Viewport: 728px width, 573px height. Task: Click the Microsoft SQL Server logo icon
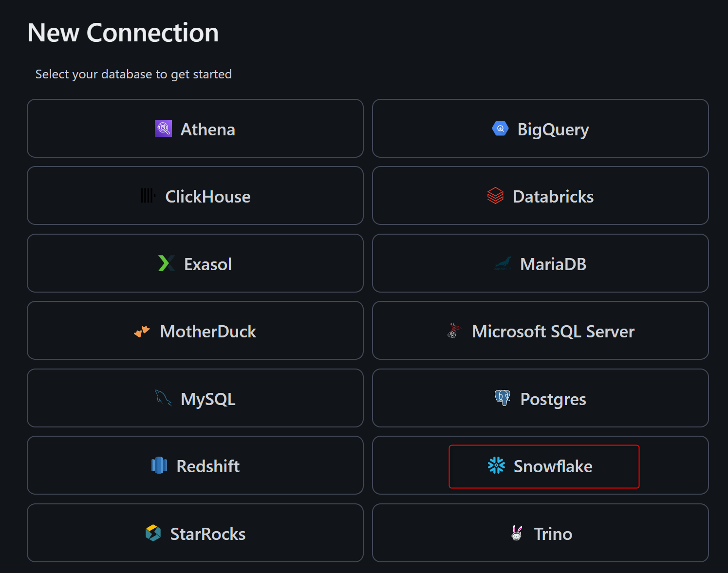point(454,331)
